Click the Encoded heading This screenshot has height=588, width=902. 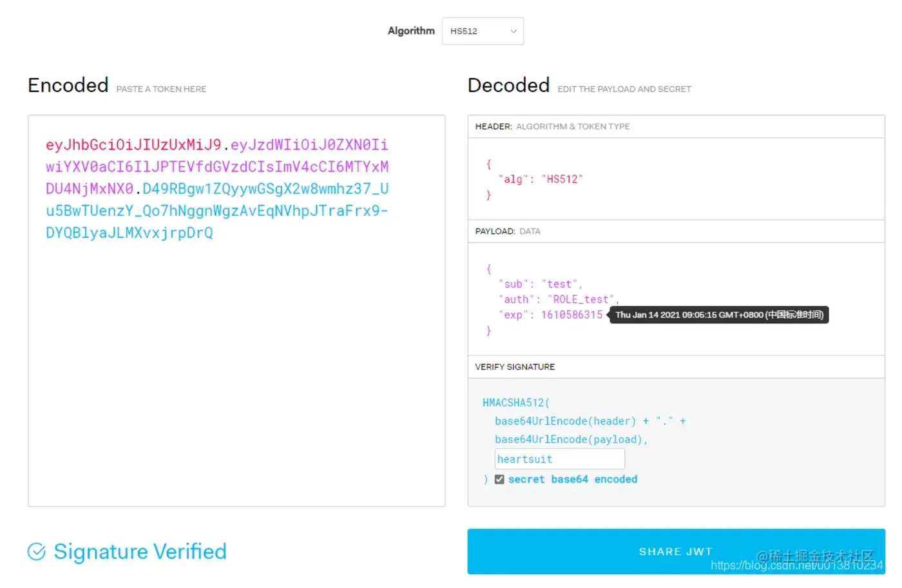(x=68, y=85)
